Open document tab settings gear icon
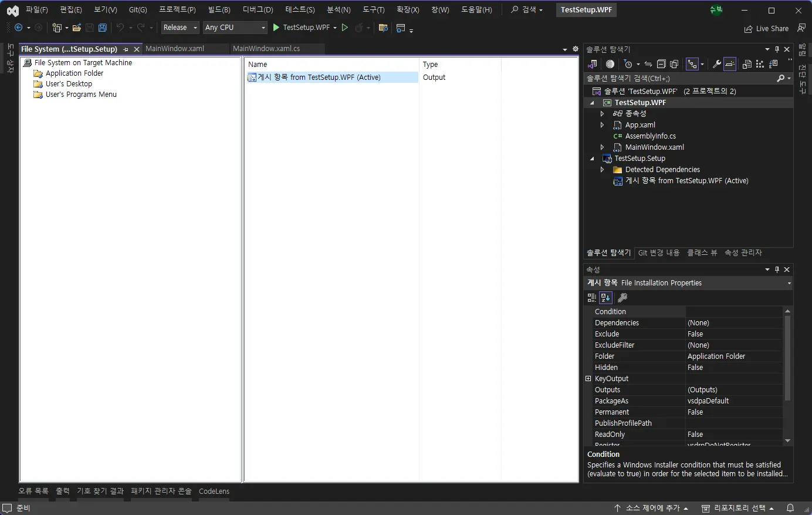Image resolution: width=812 pixels, height=515 pixels. tap(576, 49)
